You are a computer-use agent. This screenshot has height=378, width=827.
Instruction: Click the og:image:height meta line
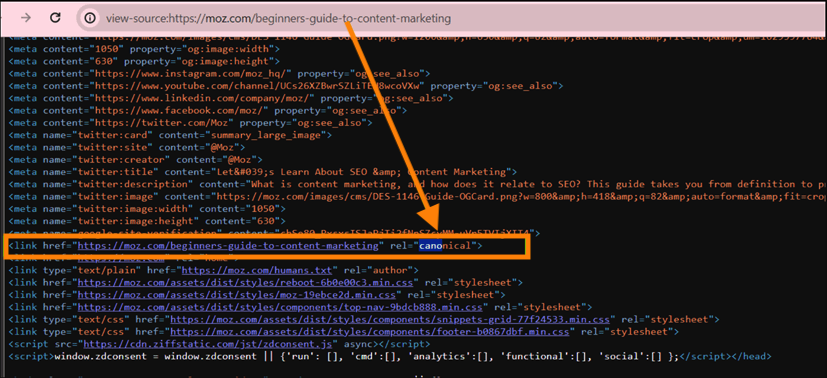144,61
